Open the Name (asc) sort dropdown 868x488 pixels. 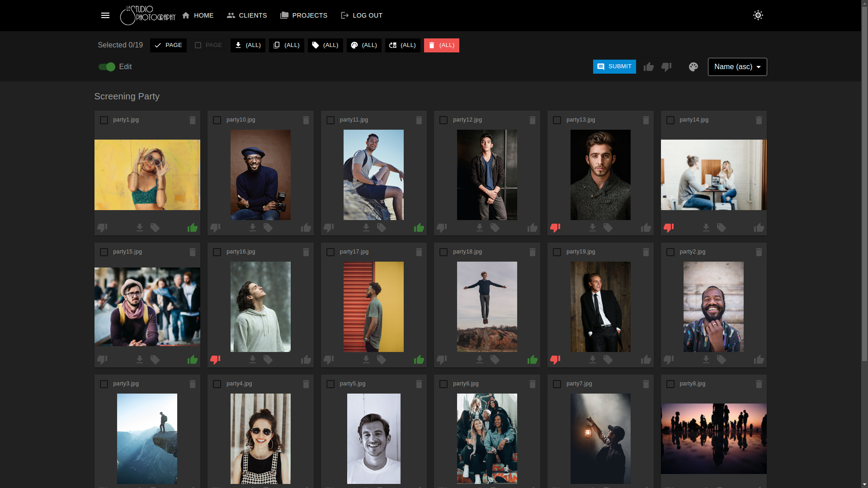(737, 67)
